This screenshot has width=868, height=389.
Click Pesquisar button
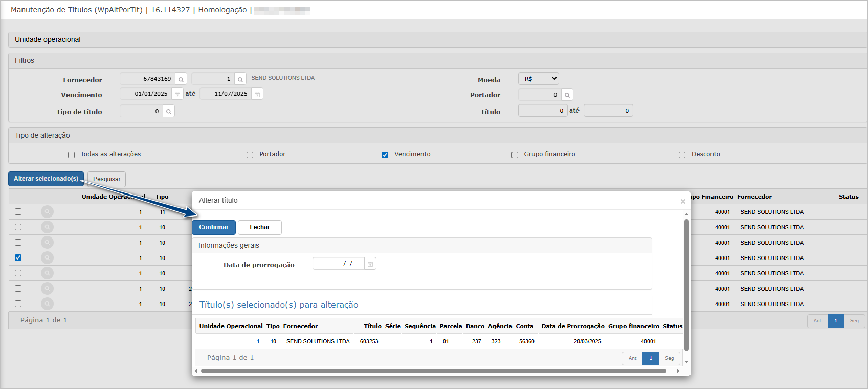[x=107, y=179]
